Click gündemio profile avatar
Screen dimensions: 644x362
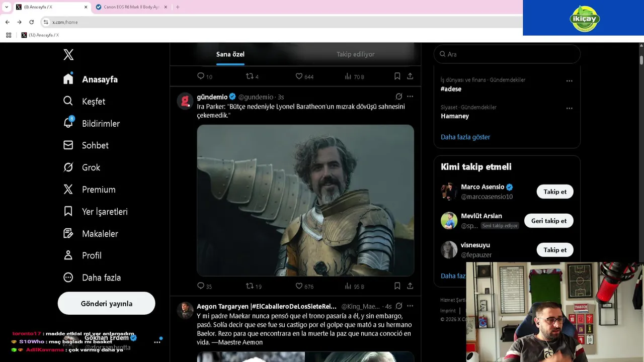point(185,101)
